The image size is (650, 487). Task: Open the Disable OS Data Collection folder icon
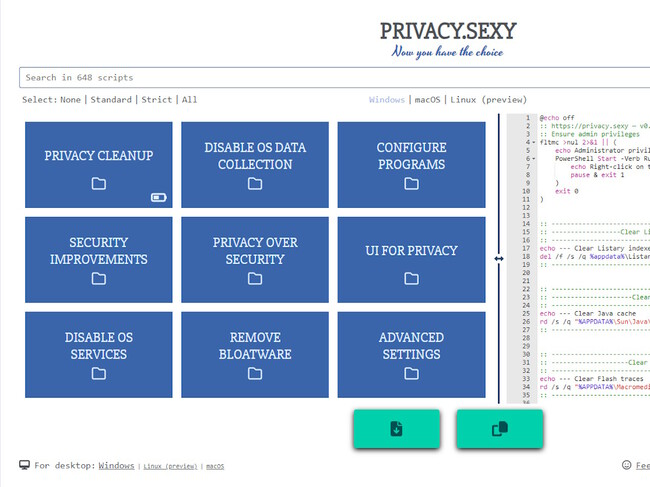[255, 184]
